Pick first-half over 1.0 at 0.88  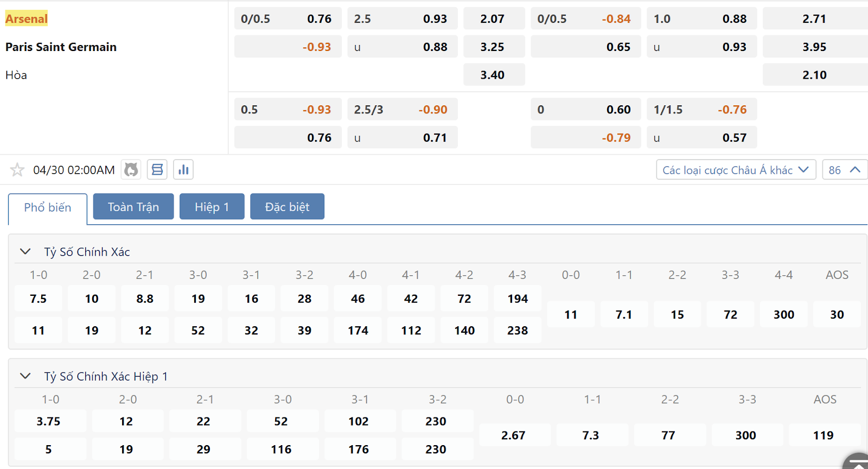pyautogui.click(x=702, y=18)
